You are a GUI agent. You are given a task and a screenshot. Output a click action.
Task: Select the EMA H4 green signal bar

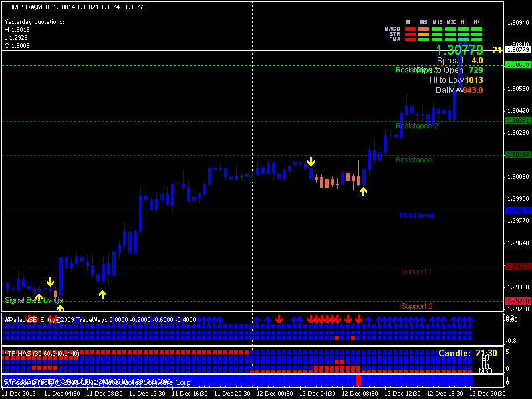tap(476, 39)
